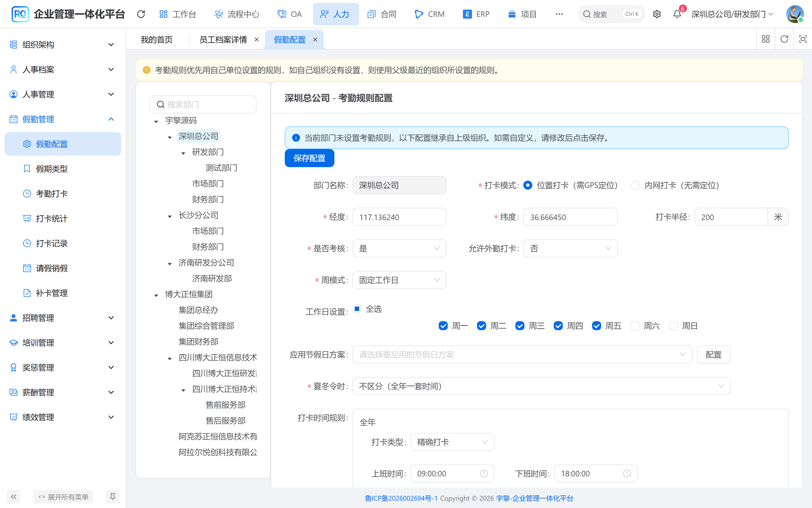Screen dimensions: 812x508
Task: Click the global 搜索 box
Action: tap(611, 14)
